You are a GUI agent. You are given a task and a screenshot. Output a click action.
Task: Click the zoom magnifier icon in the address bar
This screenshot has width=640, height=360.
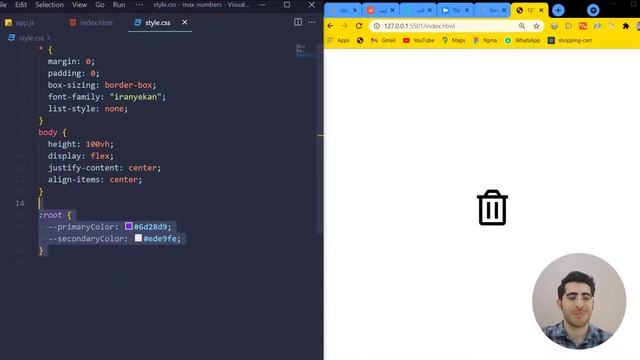522,26
